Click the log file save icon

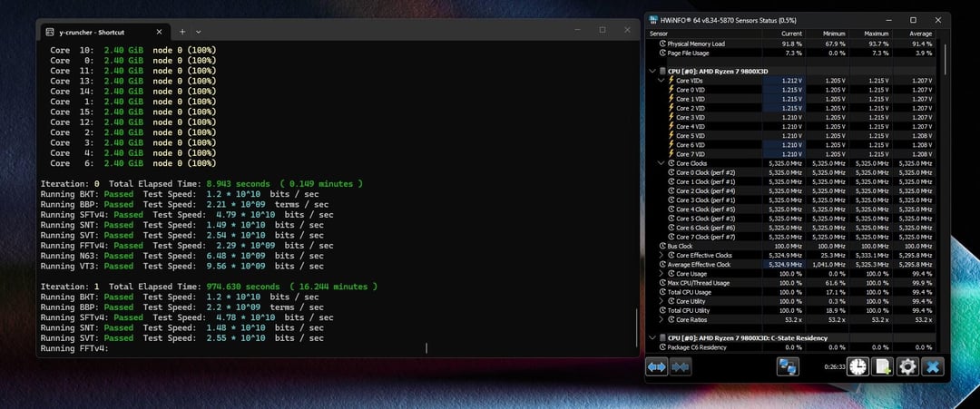[x=882, y=366]
